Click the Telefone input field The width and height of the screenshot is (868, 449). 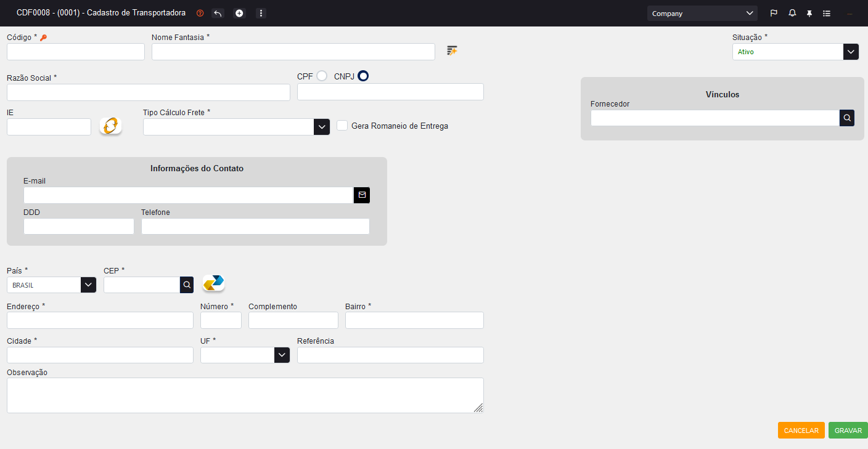coord(255,226)
